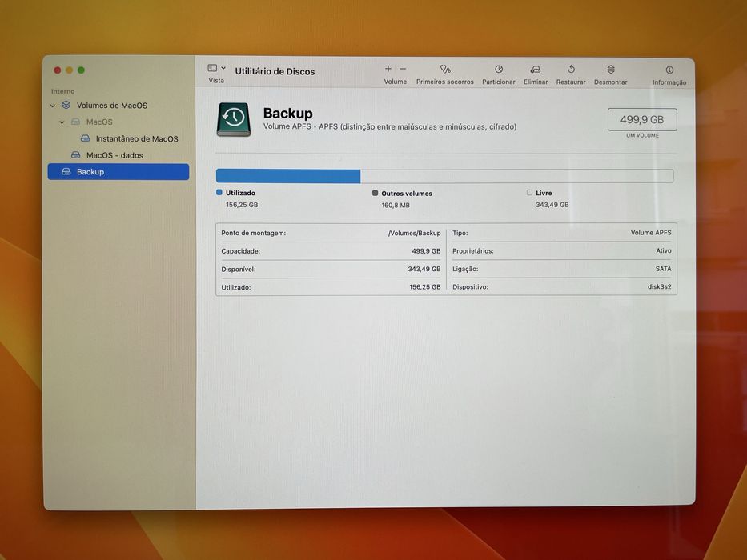
Task: Click the stacked layers icon beside Volumes de MacOS
Action: [x=66, y=105]
